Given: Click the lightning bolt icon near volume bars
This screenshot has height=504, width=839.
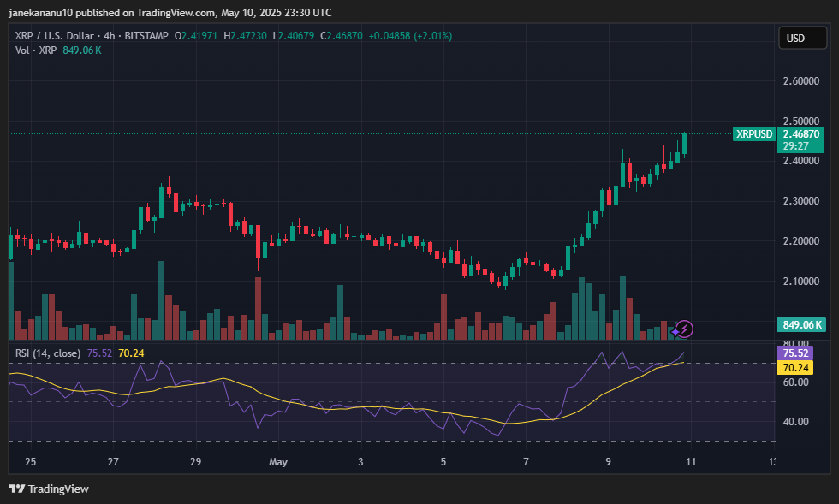Looking at the screenshot, I should coord(684,329).
